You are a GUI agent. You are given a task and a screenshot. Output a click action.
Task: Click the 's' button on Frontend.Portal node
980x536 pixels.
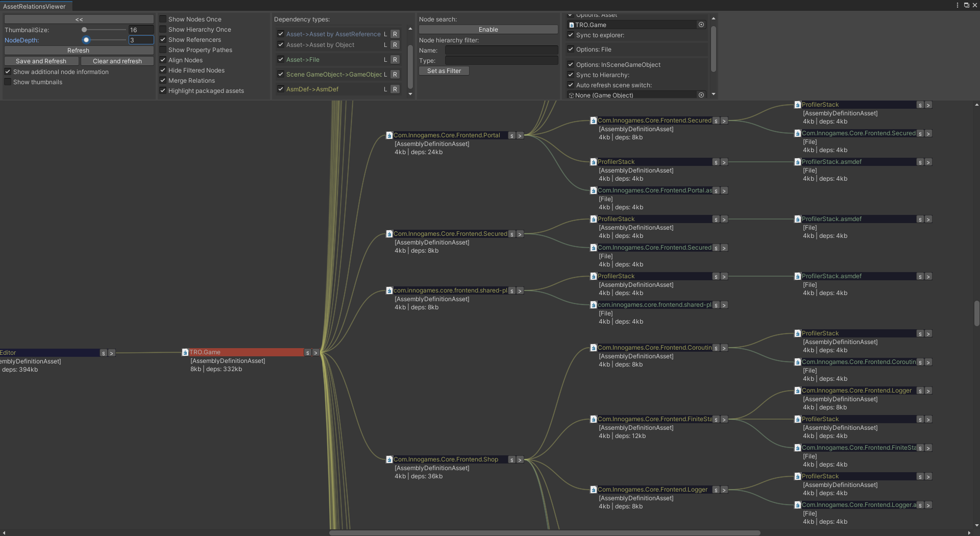pyautogui.click(x=512, y=136)
